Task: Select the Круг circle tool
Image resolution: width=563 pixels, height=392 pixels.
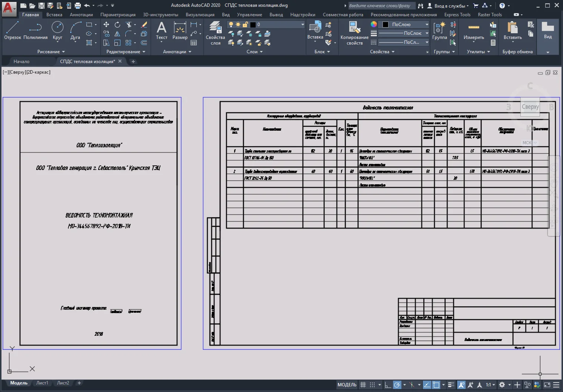Action: pos(57,30)
